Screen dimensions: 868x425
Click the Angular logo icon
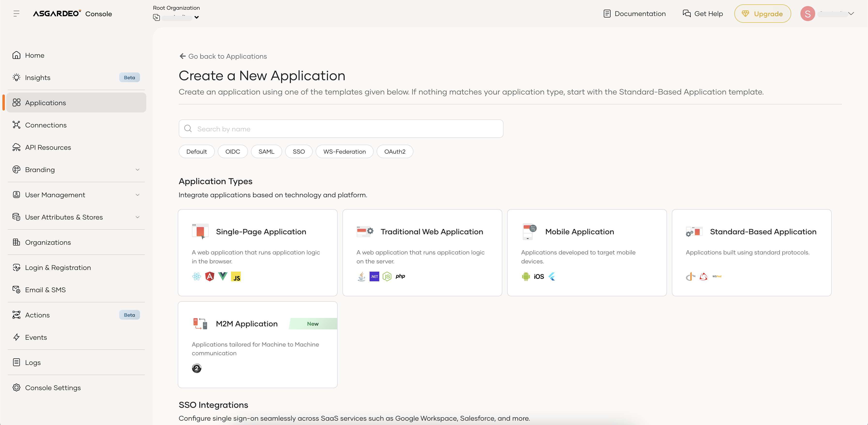(209, 277)
